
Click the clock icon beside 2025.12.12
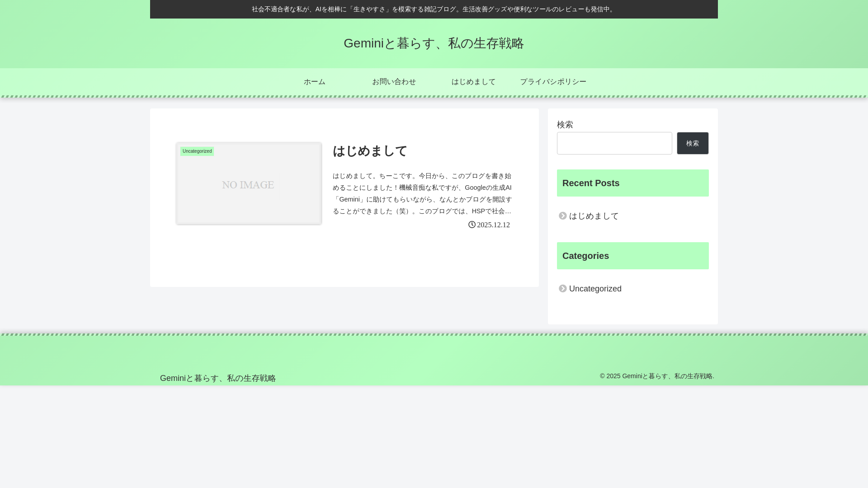click(x=472, y=225)
